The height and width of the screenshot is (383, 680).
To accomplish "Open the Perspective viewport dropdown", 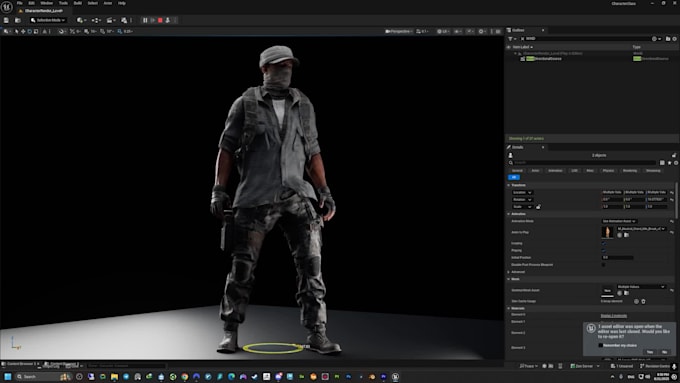I will point(398,31).
